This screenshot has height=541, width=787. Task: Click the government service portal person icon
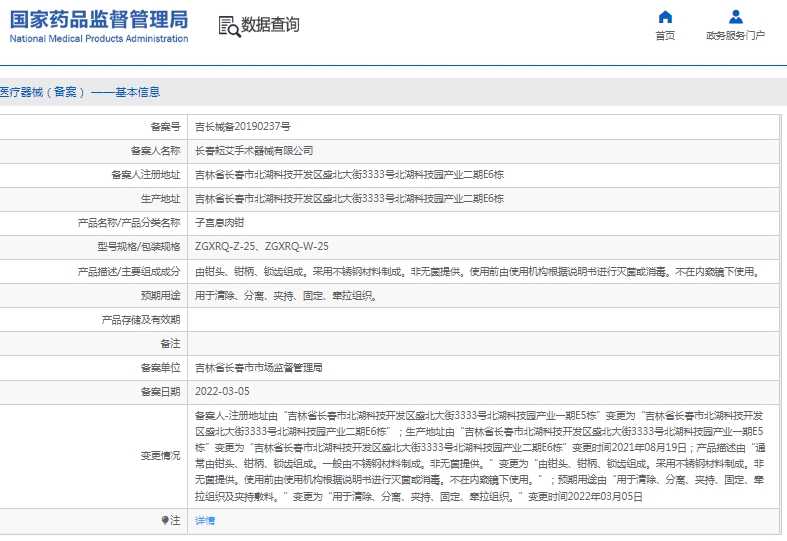click(x=735, y=17)
